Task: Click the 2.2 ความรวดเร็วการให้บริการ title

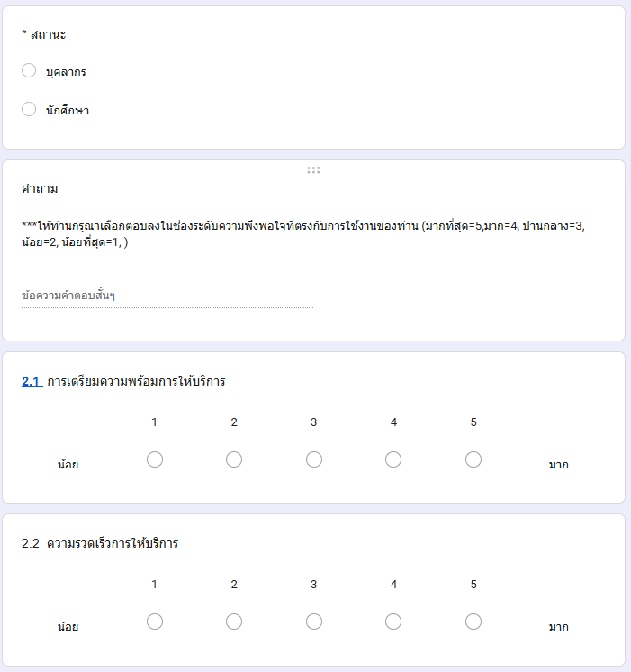Action: pos(100,543)
